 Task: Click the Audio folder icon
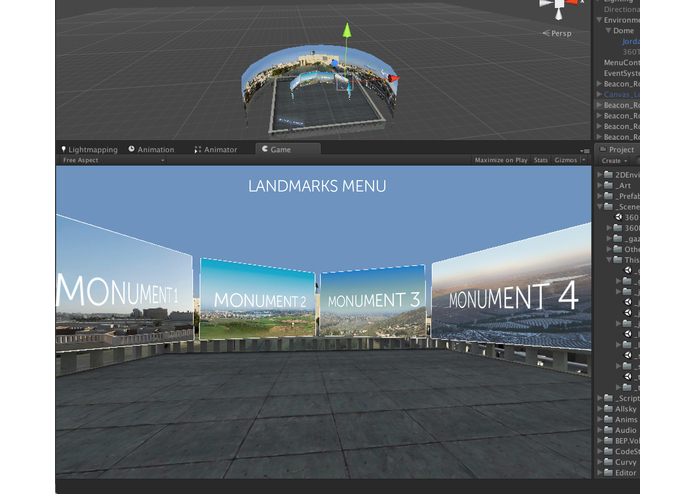[x=608, y=430]
